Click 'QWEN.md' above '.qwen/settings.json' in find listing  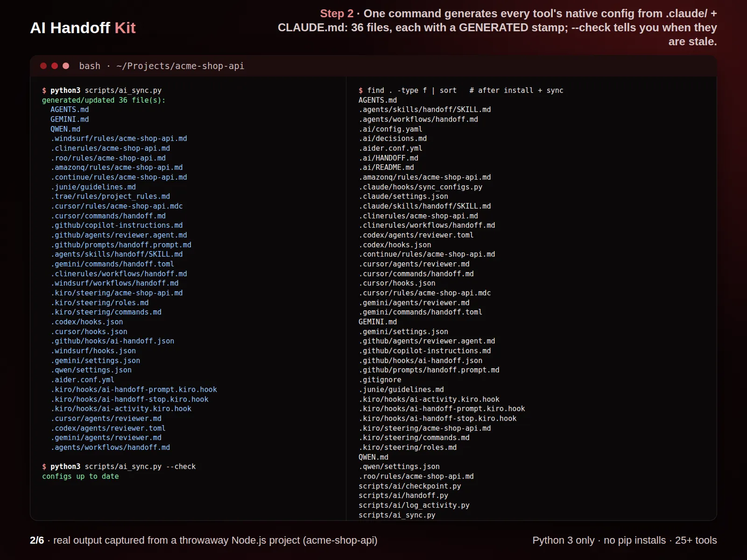click(x=373, y=457)
